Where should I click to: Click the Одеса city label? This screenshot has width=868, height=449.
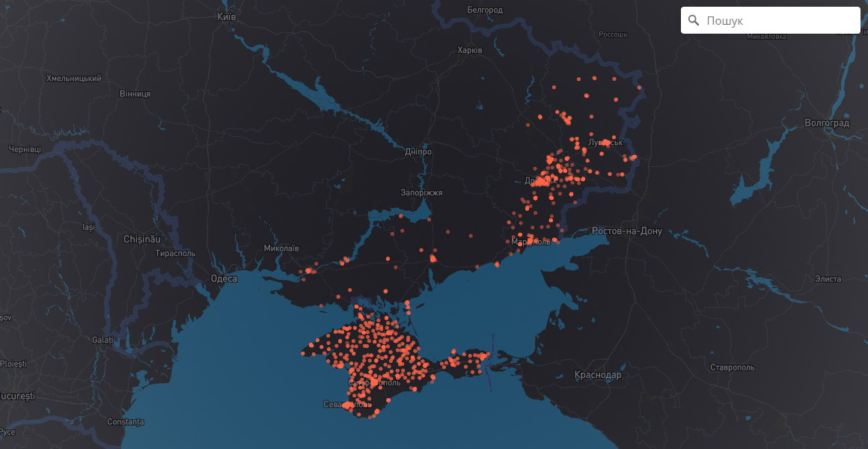coord(224,278)
